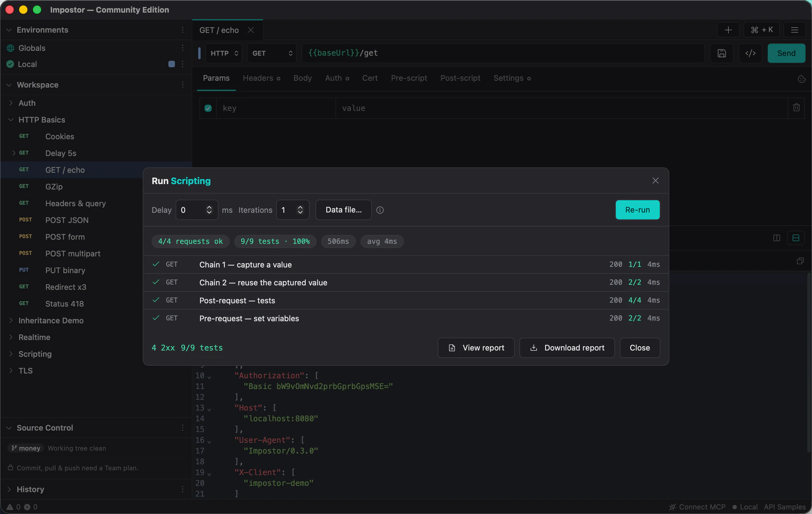Open the HTTP protocol dropdown

pyautogui.click(x=224, y=53)
